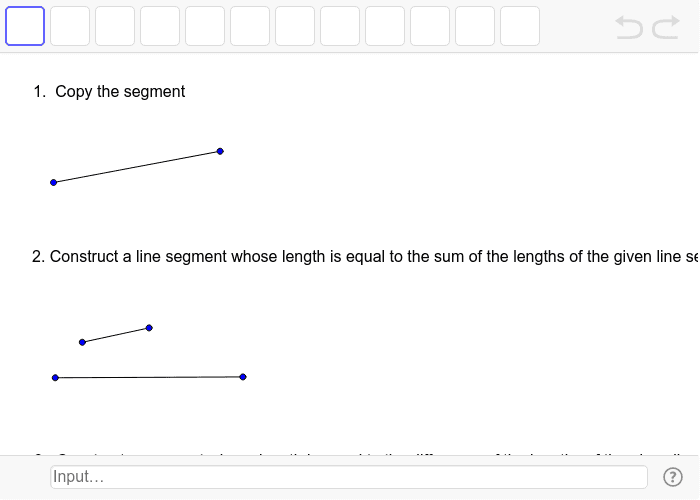This screenshot has width=700, height=500.
Task: Click the redo arrow icon
Action: click(x=666, y=27)
